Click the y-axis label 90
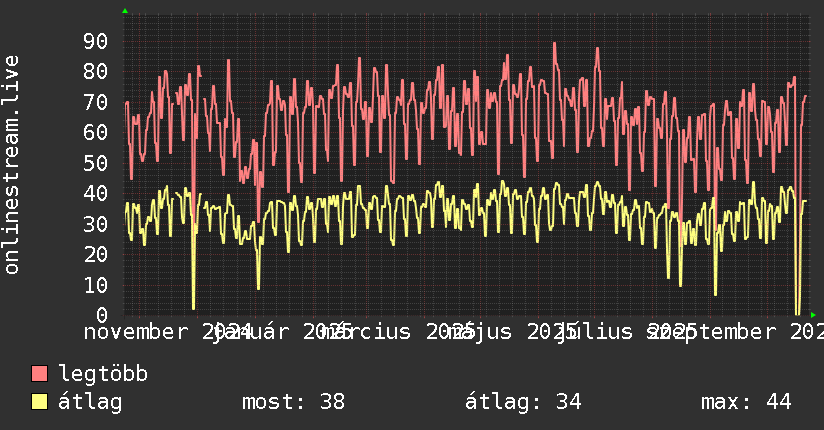The width and height of the screenshot is (824, 430). [95, 42]
